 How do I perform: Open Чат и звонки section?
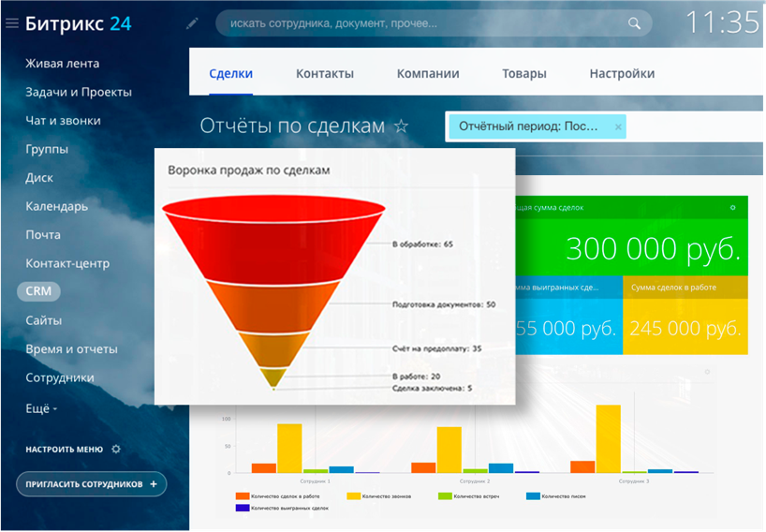point(63,121)
